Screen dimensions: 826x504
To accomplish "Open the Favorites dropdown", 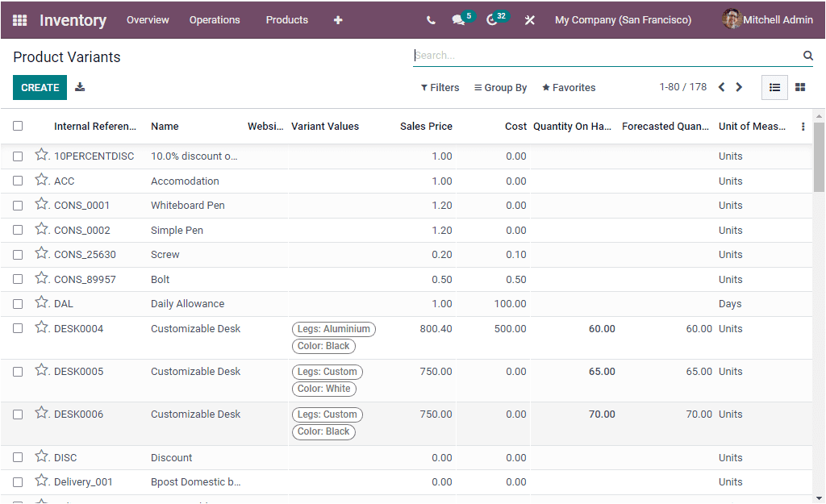I will (569, 87).
